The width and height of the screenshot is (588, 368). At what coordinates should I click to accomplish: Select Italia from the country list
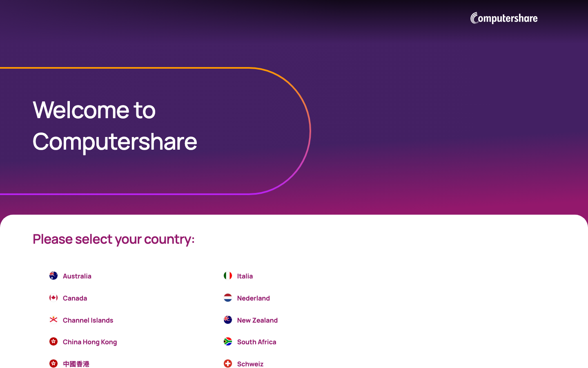(245, 276)
